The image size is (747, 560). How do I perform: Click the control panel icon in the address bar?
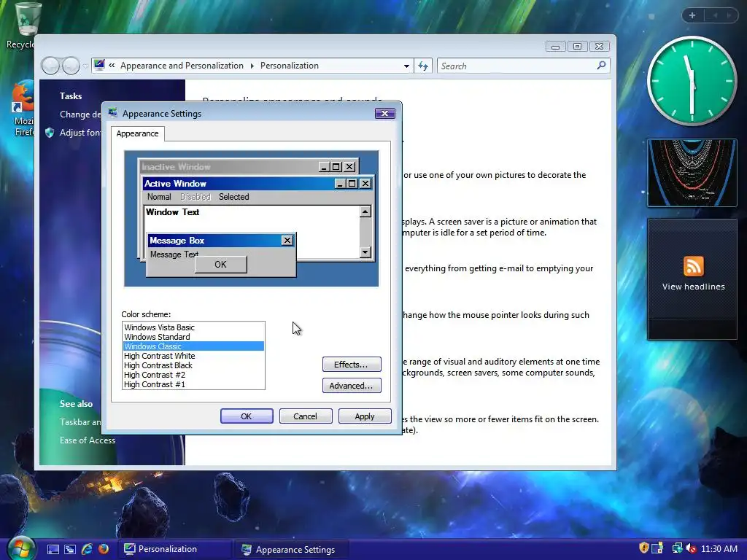(x=99, y=65)
